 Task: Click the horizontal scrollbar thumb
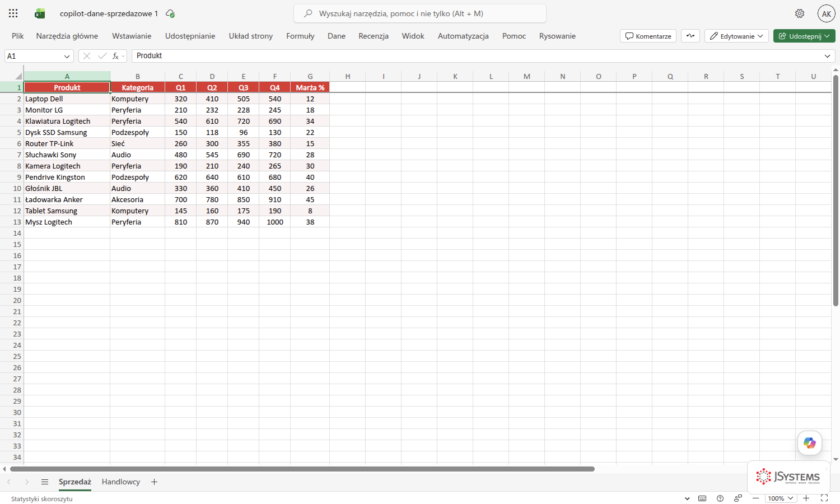tap(302, 469)
